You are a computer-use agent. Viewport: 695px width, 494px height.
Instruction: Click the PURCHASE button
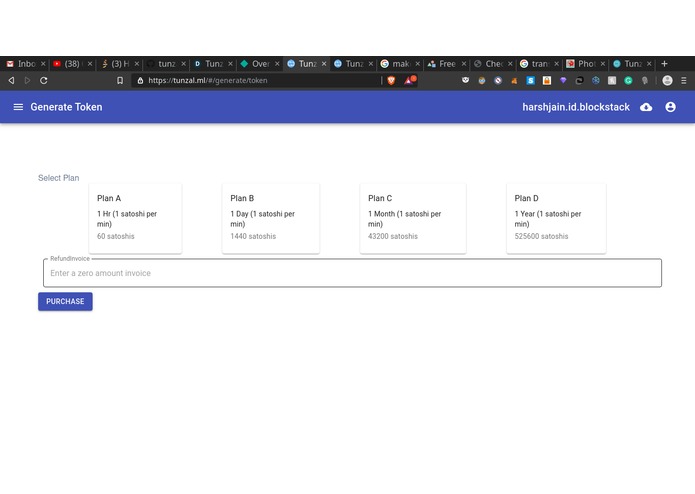point(65,301)
